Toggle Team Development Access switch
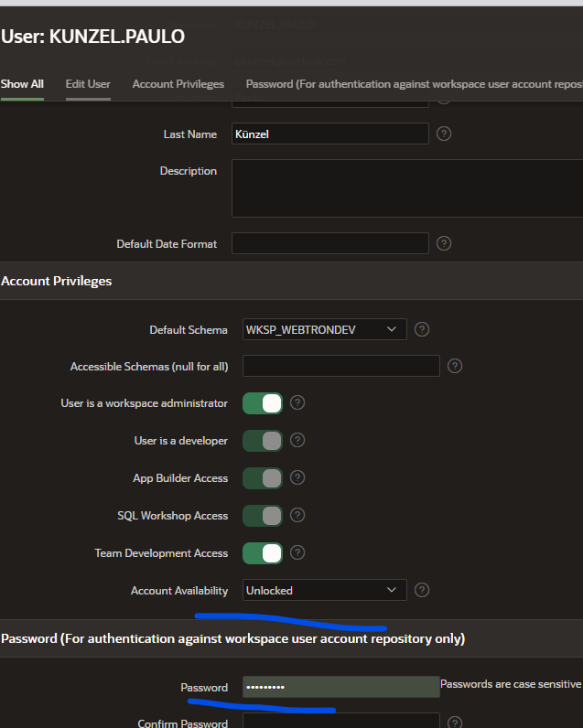The image size is (583, 728). point(262,552)
